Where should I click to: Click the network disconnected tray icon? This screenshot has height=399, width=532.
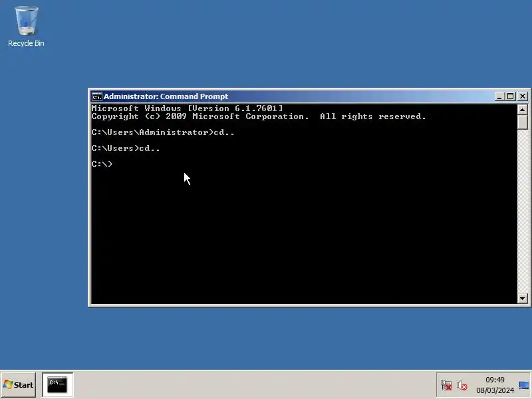pyautogui.click(x=446, y=386)
